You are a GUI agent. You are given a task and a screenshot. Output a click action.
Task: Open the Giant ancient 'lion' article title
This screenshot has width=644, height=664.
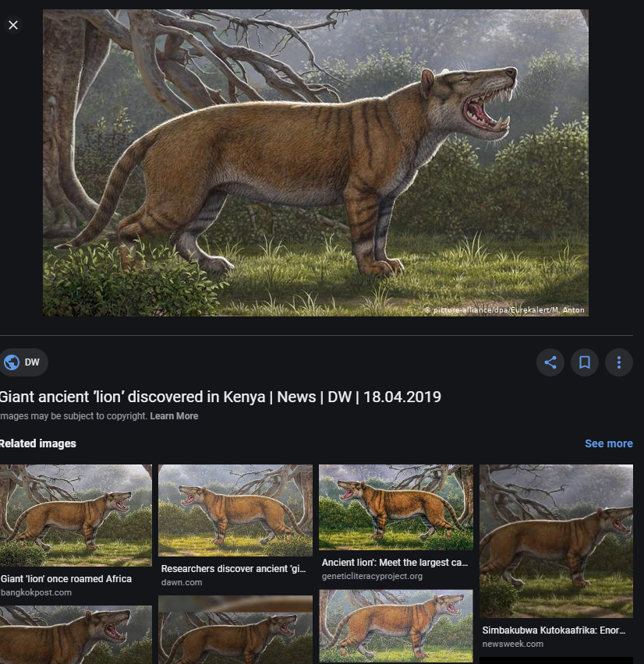point(220,397)
